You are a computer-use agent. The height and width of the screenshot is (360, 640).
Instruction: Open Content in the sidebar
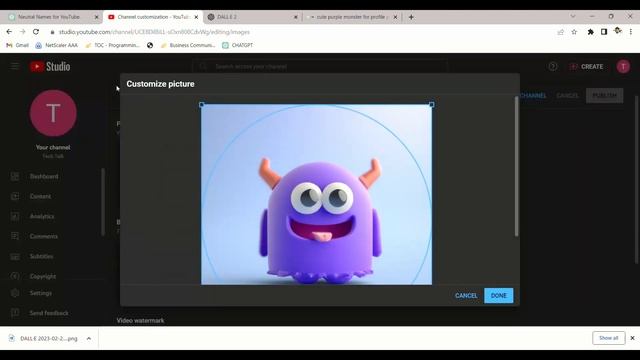coord(40,196)
